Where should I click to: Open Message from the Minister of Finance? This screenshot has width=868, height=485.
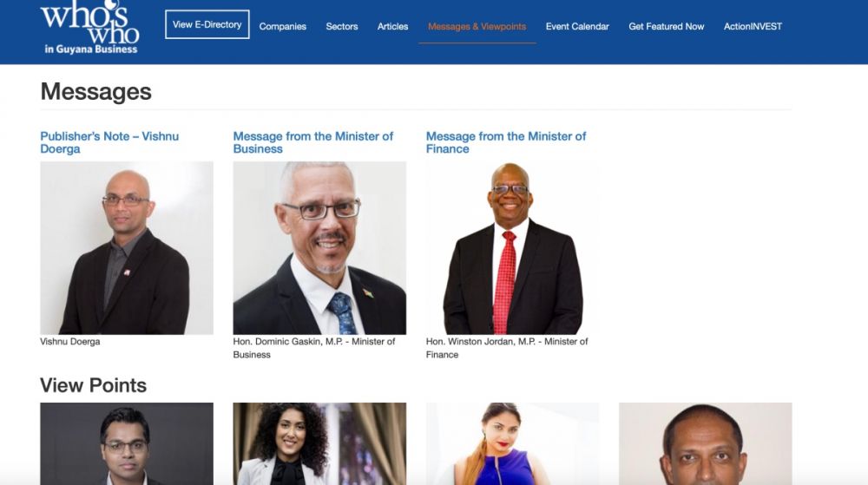(505, 142)
